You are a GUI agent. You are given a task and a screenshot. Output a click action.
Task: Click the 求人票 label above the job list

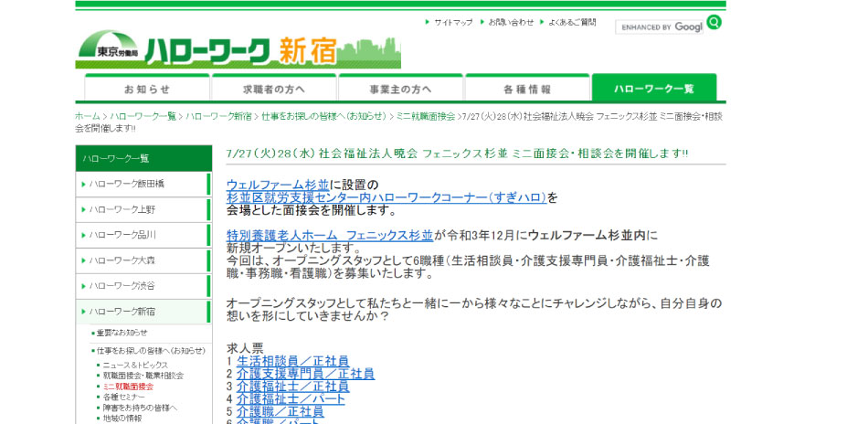click(x=245, y=349)
